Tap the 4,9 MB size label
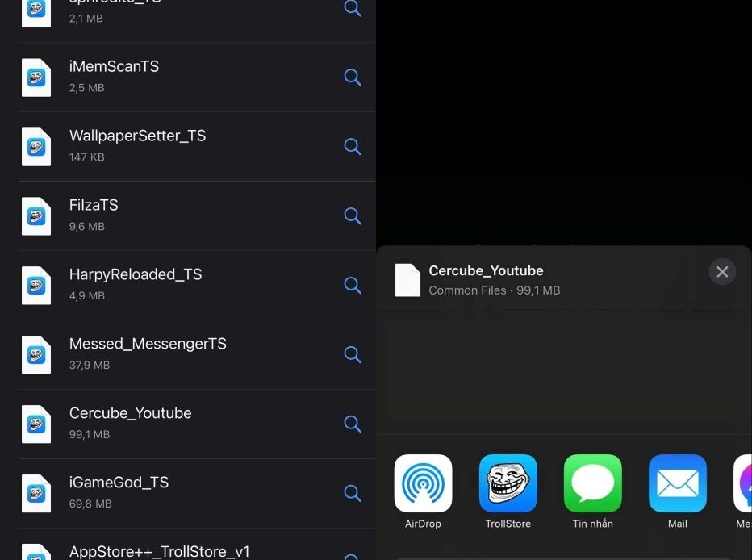The image size is (752, 560). [x=87, y=295]
